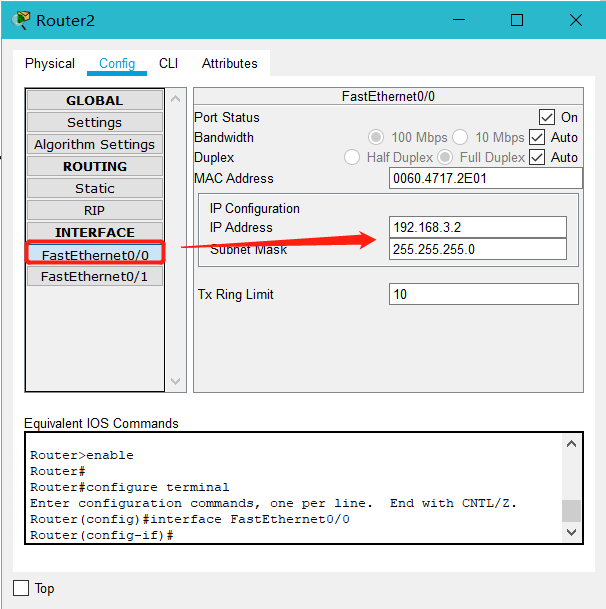Screen dimensions: 606x609
Task: Switch to the Physical tab
Action: pyautogui.click(x=50, y=63)
